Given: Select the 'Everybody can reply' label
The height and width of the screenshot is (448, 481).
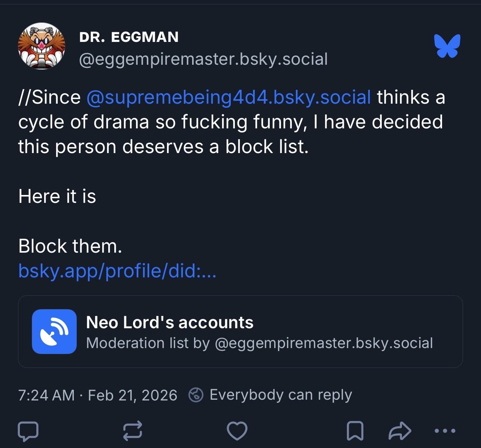Looking at the screenshot, I should (281, 395).
